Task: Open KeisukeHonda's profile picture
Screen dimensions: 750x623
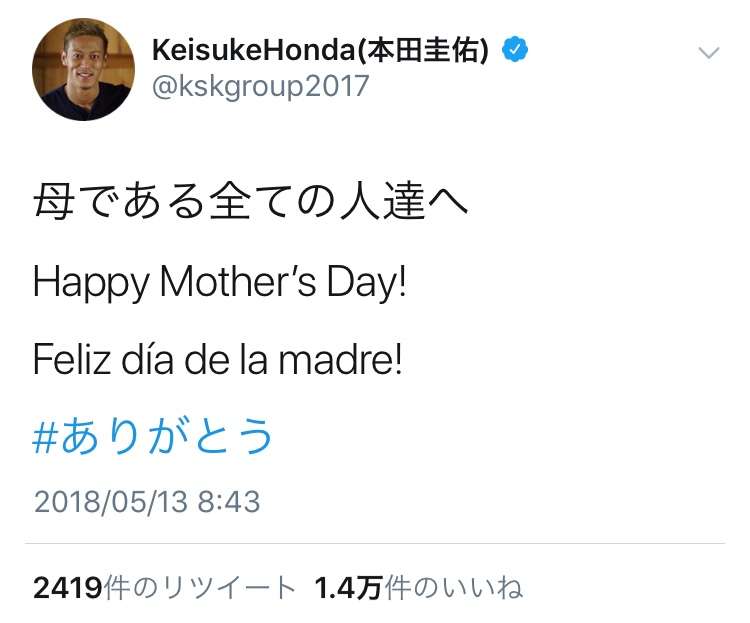Action: point(83,70)
